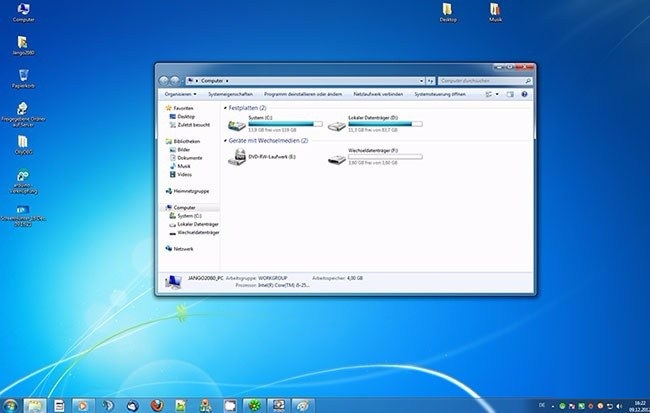650x413 pixels.
Task: Select the Papierkorb icon on the desktop
Action: click(x=23, y=79)
